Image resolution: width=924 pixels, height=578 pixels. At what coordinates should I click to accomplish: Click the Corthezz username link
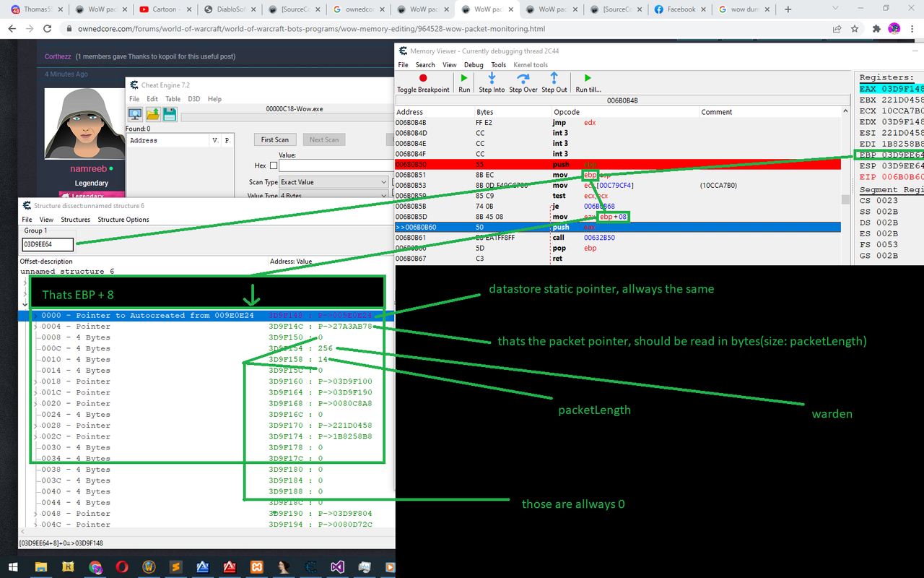[x=58, y=56]
